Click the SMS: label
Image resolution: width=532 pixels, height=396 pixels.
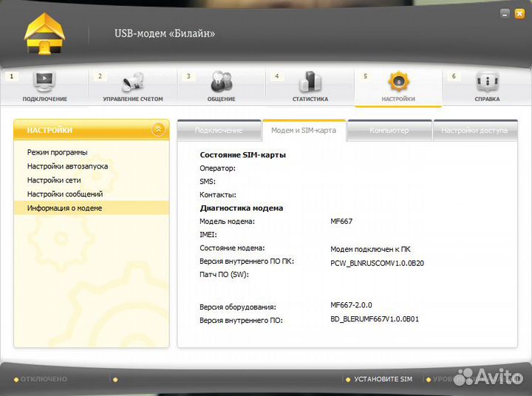(x=208, y=182)
